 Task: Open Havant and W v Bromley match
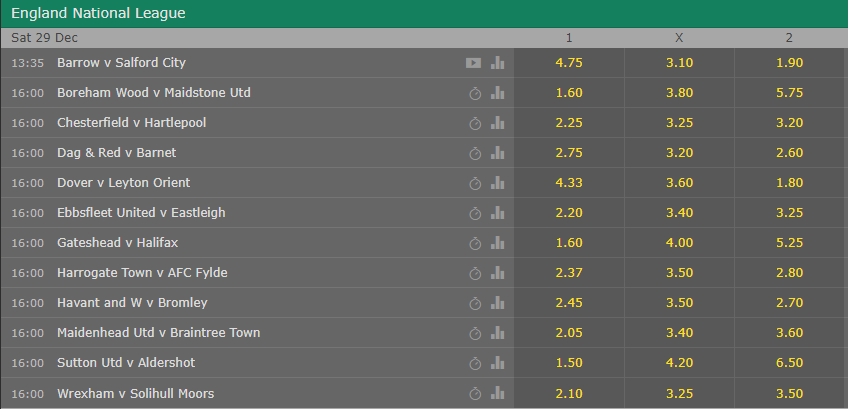(132, 302)
